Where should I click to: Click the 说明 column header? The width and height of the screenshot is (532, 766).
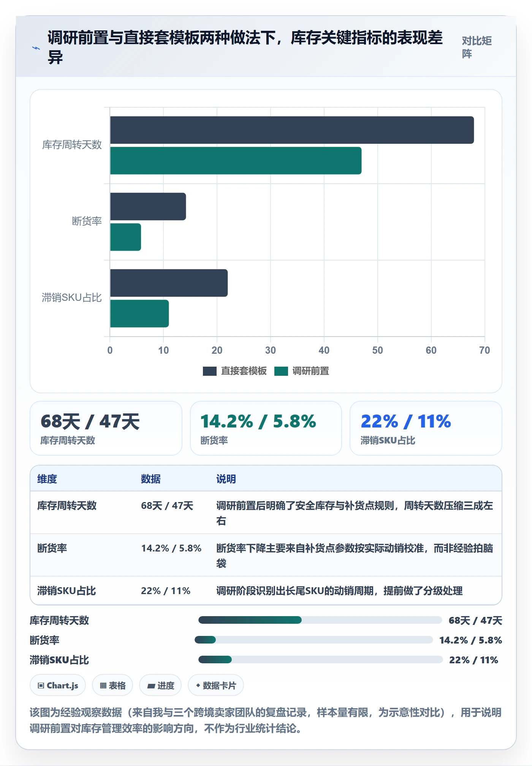pos(226,479)
